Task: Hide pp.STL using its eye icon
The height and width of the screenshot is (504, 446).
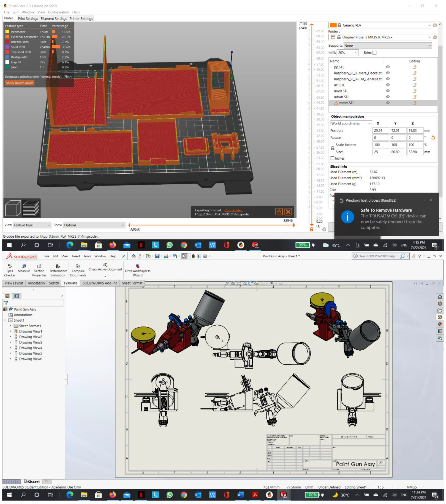Action: click(387, 67)
